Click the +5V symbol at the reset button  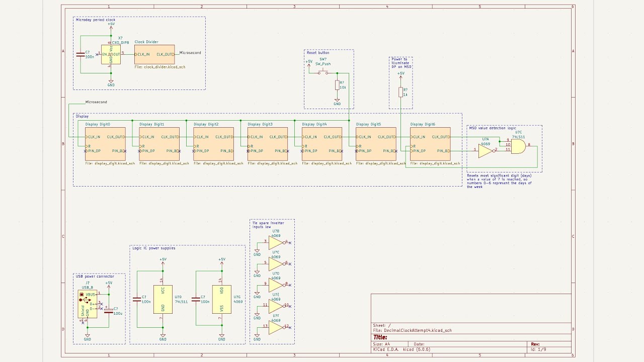pyautogui.click(x=309, y=63)
